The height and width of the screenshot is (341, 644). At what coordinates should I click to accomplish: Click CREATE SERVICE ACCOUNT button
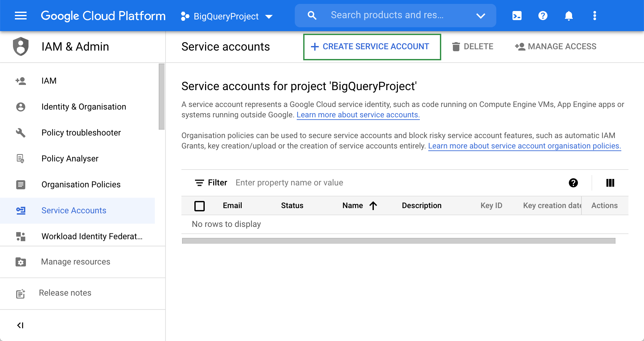click(372, 46)
